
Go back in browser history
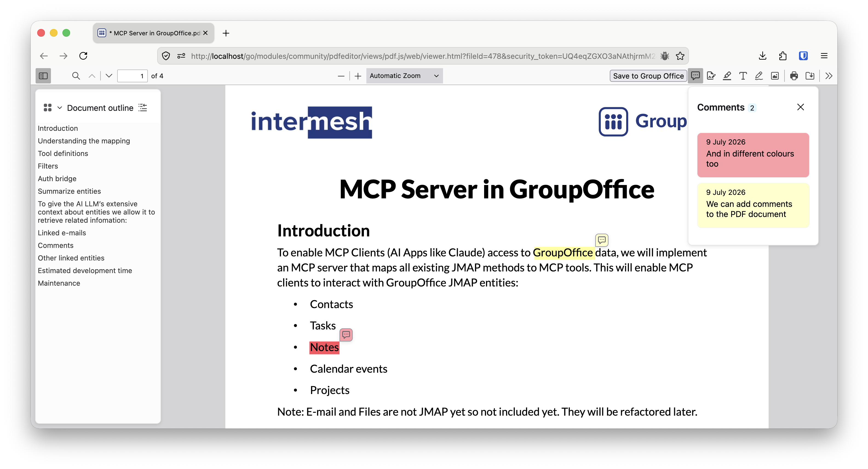click(44, 56)
